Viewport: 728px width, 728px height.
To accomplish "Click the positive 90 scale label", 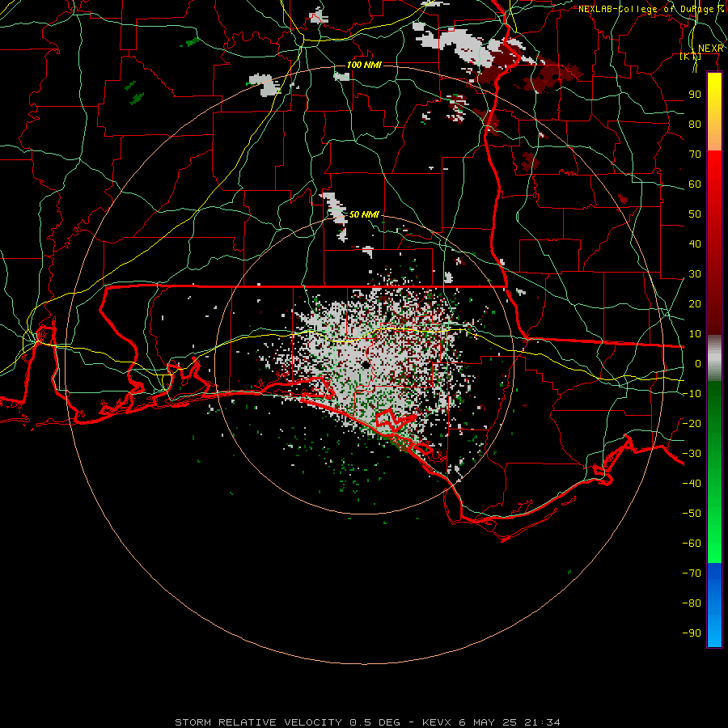I will coord(695,95).
